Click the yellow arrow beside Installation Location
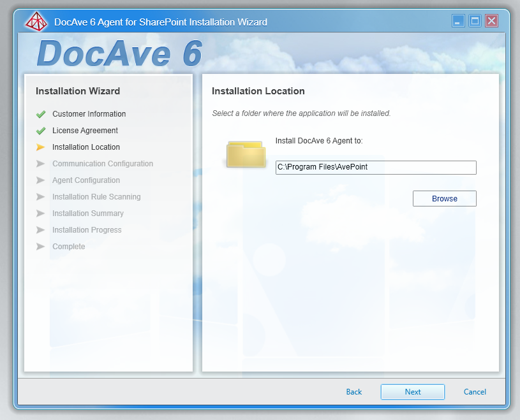Image resolution: width=520 pixels, height=420 pixels. (40, 147)
